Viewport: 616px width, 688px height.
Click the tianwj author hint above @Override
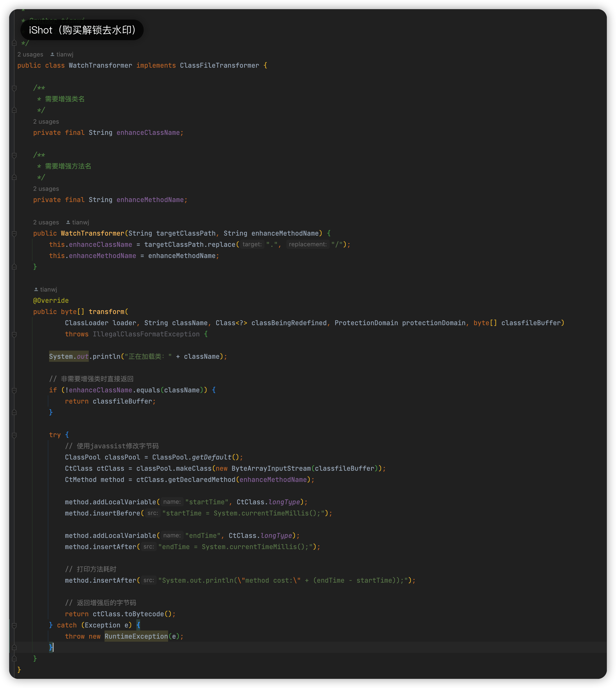pos(48,290)
